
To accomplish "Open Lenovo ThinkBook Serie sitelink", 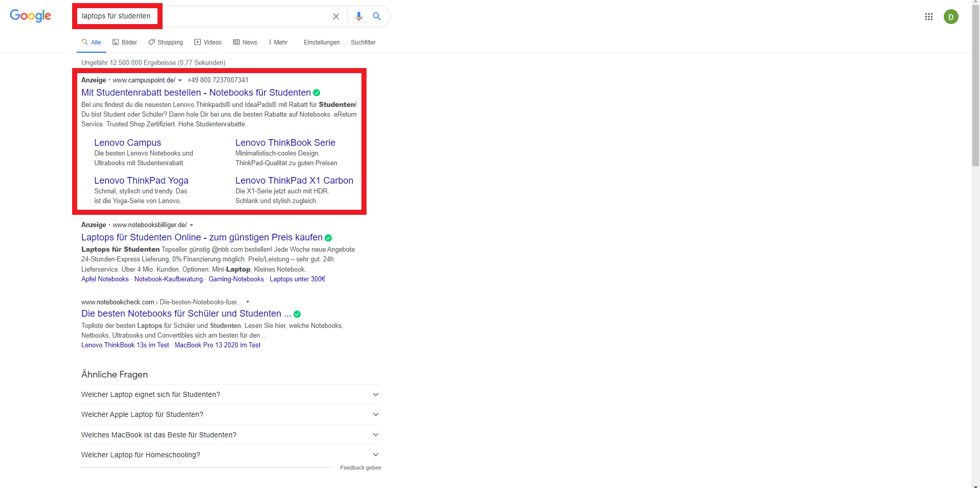I will click(x=285, y=143).
